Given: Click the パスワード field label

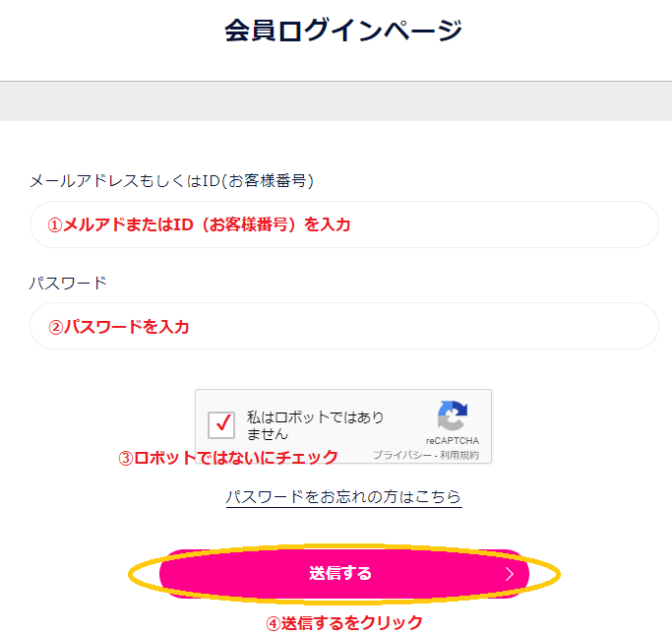Looking at the screenshot, I should point(68,283).
